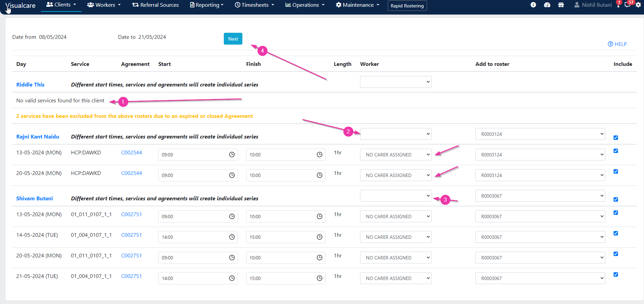This screenshot has height=304, width=644.
Task: Click finish time field 15:00 for Shivam 21-05-2024
Action: (x=286, y=278)
